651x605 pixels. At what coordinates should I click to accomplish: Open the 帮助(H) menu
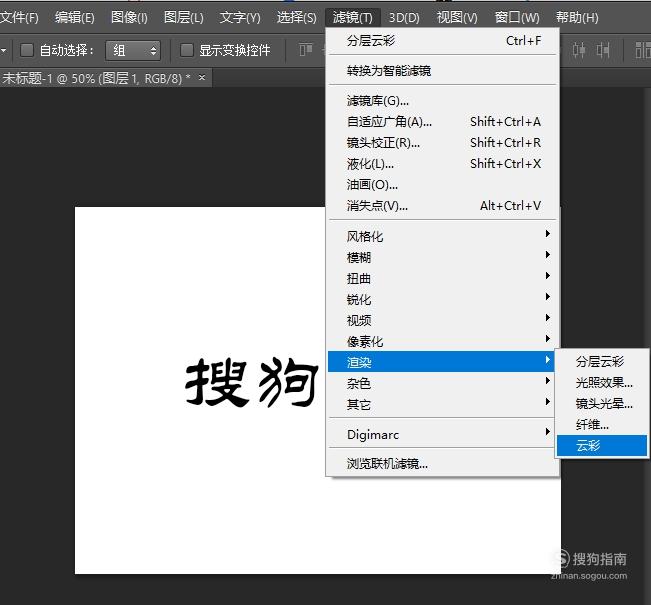pyautogui.click(x=577, y=17)
